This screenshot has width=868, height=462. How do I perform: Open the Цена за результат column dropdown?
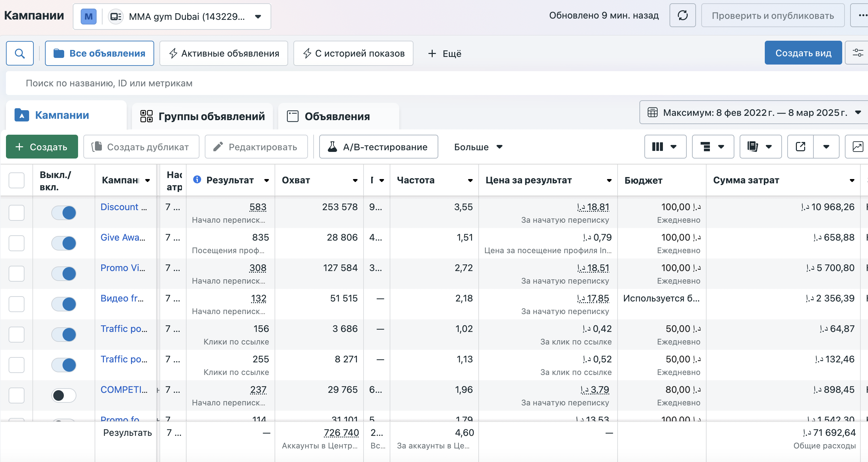pos(609,180)
